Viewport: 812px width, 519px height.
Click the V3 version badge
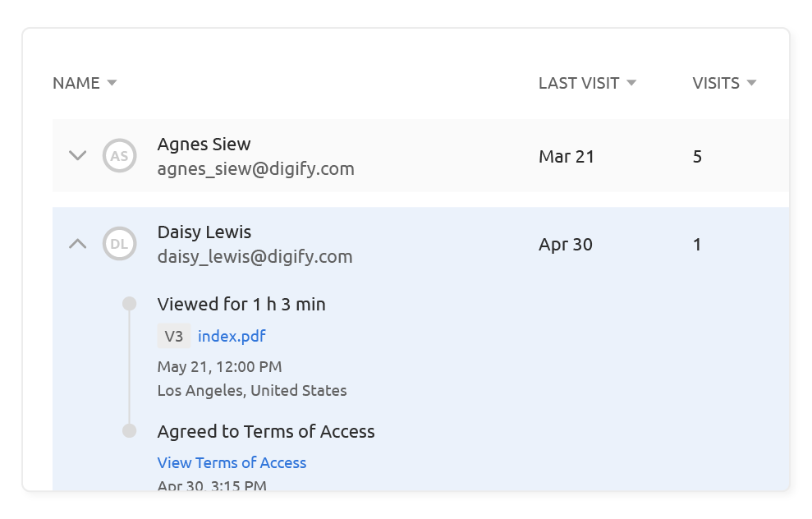tap(173, 336)
